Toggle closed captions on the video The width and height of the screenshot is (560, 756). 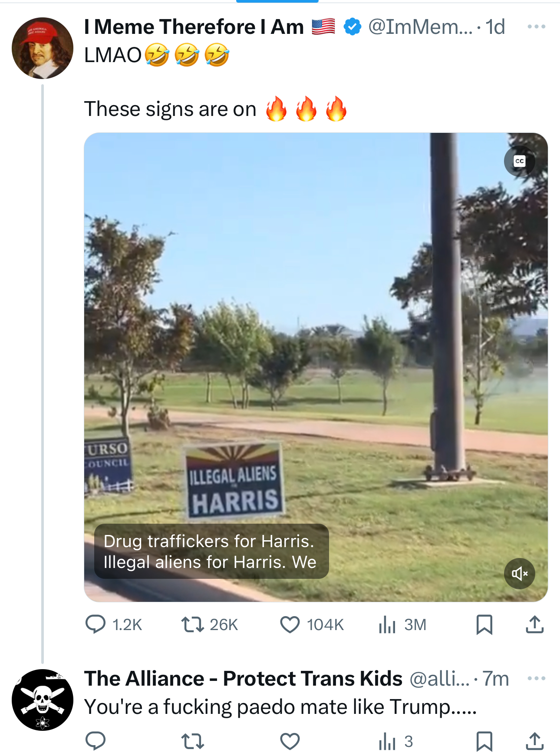point(519,162)
